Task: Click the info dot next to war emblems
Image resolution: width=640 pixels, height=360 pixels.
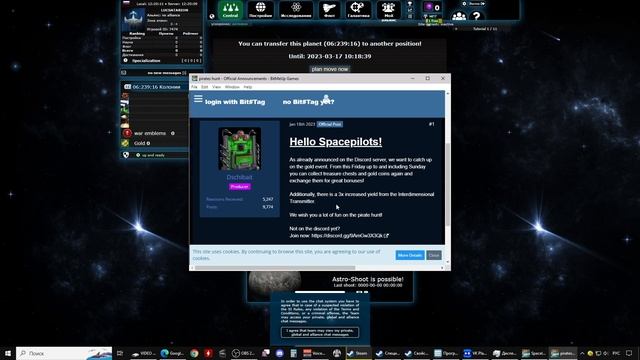Action: point(173,133)
